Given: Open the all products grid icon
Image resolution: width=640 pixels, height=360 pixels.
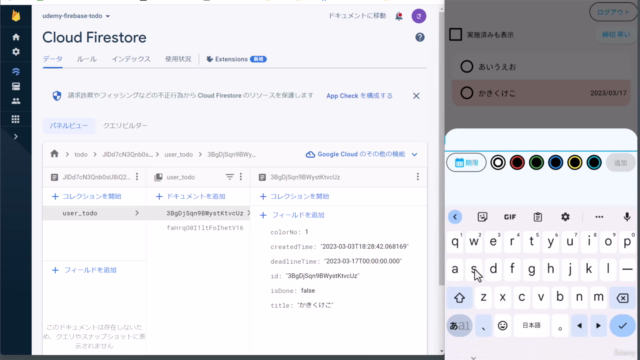Looking at the screenshot, I should click(16, 119).
